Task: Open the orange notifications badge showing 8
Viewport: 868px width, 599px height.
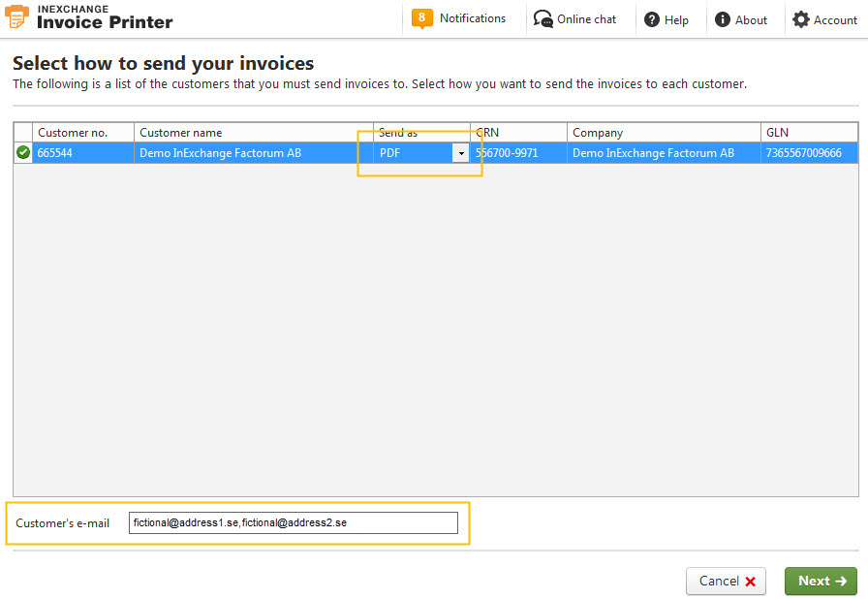Action: click(421, 18)
